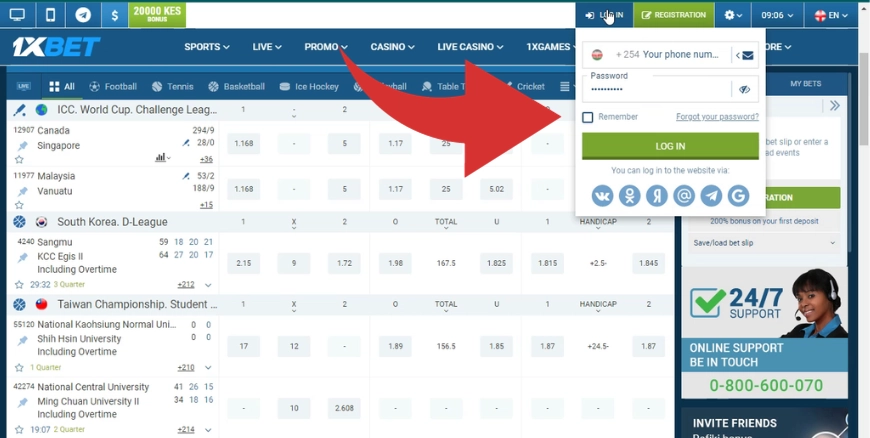870x438 pixels.
Task: Open the EN language dropdown
Action: (x=831, y=15)
